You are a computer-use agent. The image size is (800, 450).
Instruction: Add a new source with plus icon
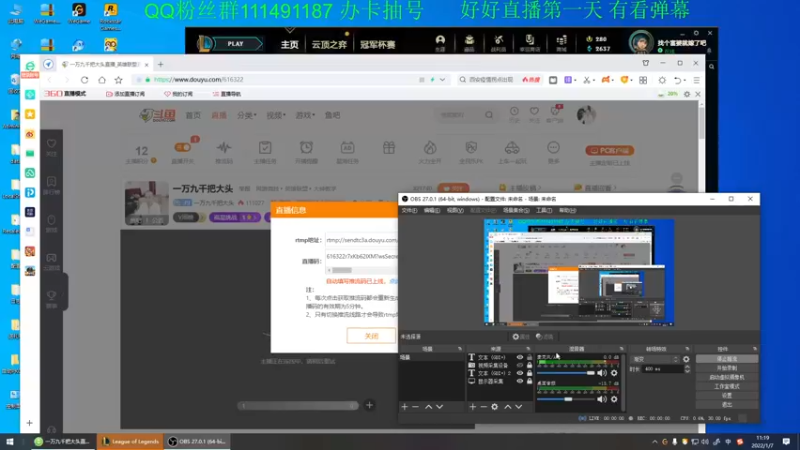(472, 407)
